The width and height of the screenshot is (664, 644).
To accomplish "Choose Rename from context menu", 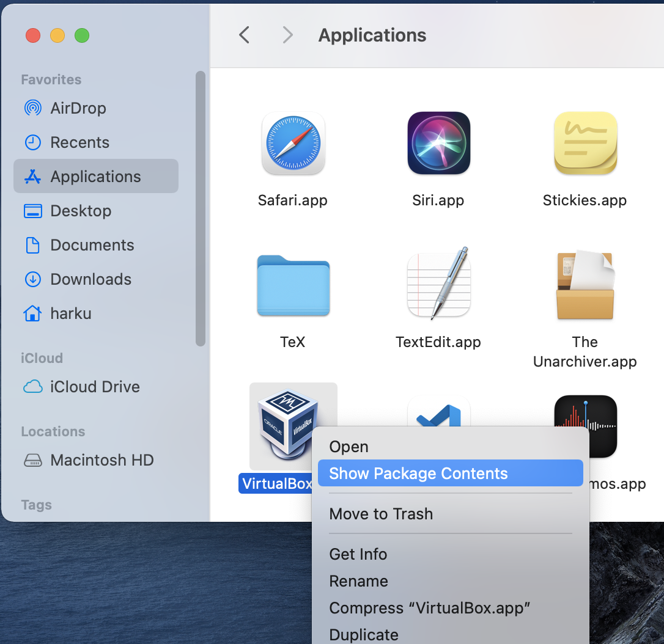I will [450, 581].
